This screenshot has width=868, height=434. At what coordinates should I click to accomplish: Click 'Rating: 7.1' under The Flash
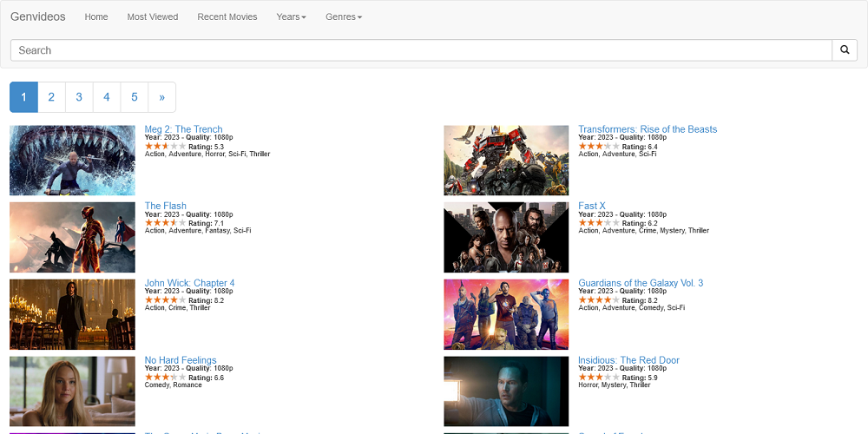(x=207, y=224)
